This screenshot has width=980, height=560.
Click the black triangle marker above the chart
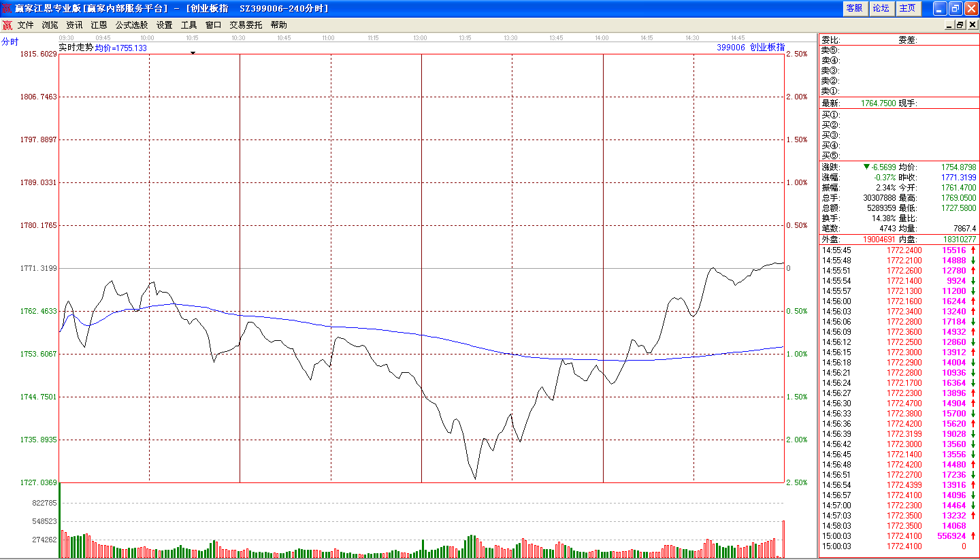tap(193, 52)
